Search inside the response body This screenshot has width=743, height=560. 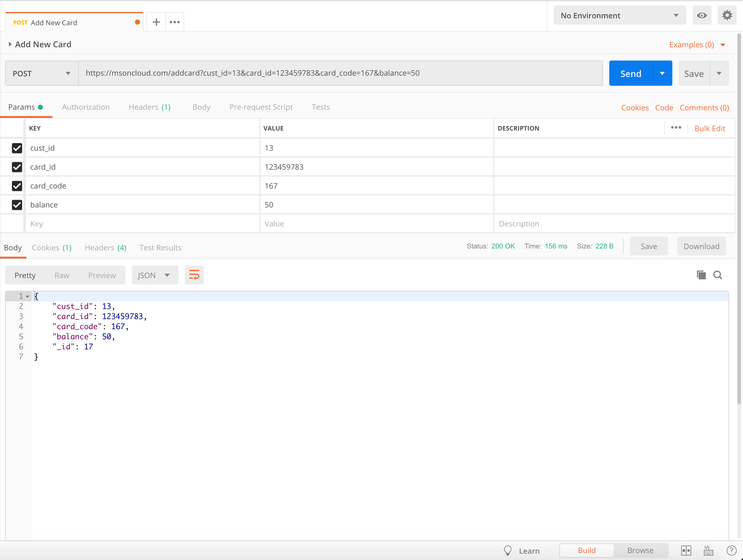pos(718,275)
